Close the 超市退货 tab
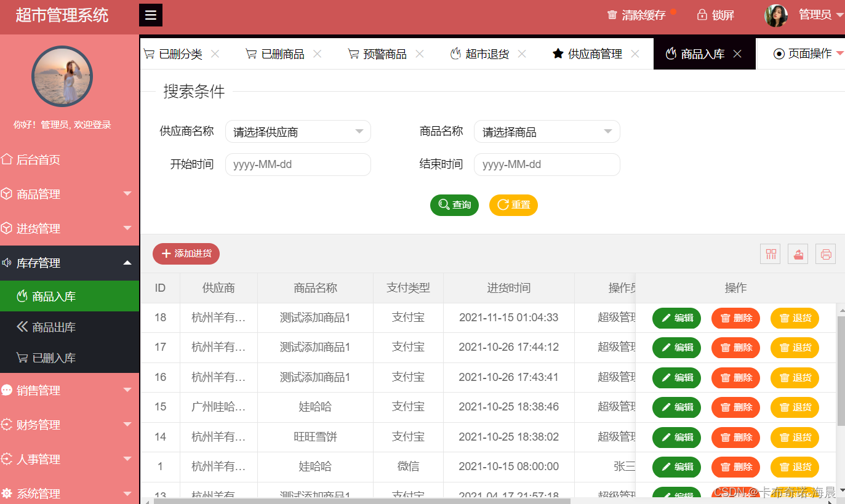 521,54
